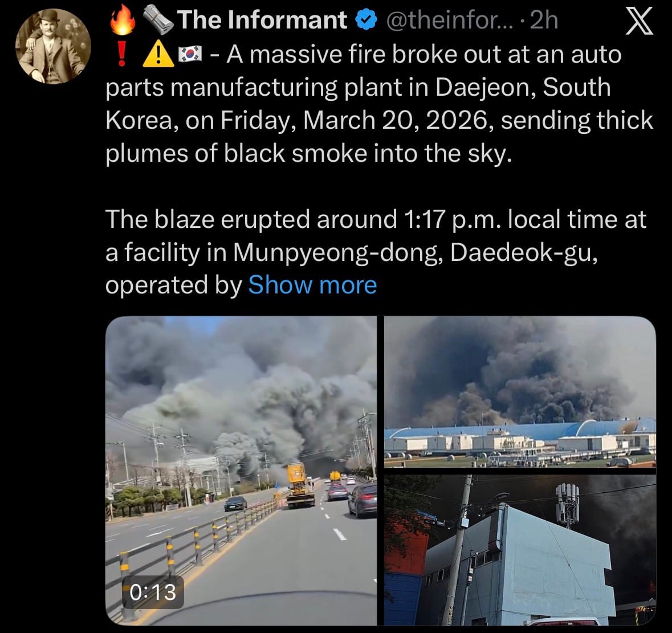Viewport: 672px width, 633px height.
Task: Open the @theinfor... handle link
Action: pyautogui.click(x=450, y=20)
